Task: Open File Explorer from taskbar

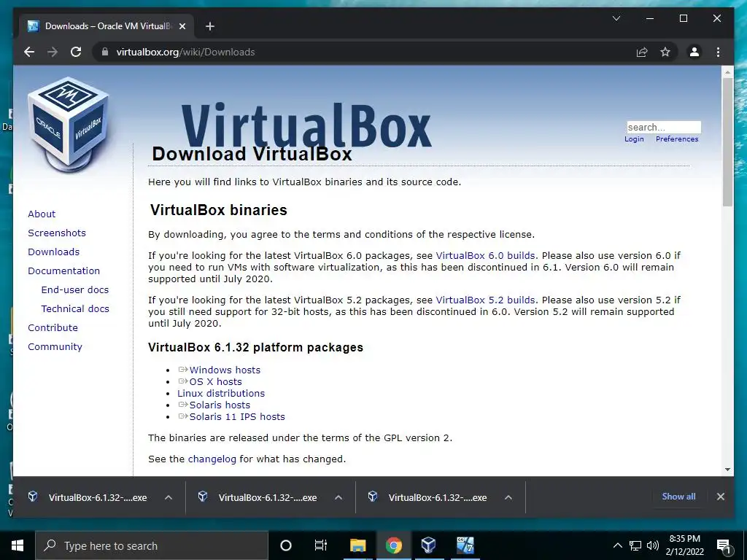Action: pyautogui.click(x=357, y=545)
